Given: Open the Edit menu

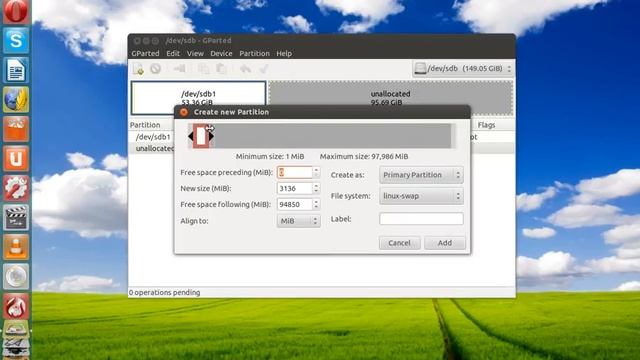Looking at the screenshot, I should 173,53.
